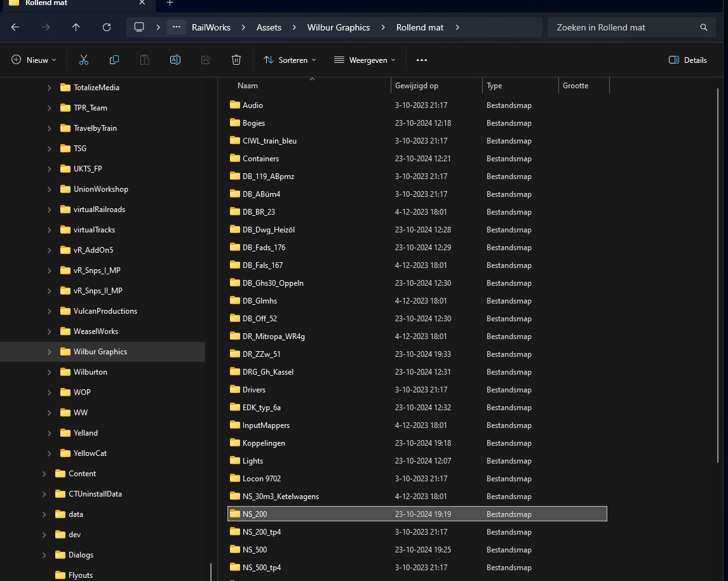Close the Rollend mat tab

[142, 3]
